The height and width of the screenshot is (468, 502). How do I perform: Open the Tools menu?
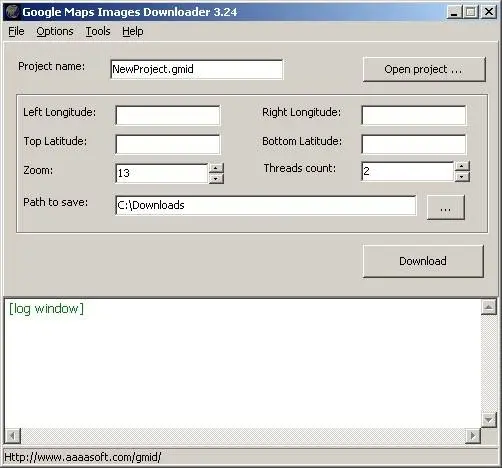tap(98, 31)
